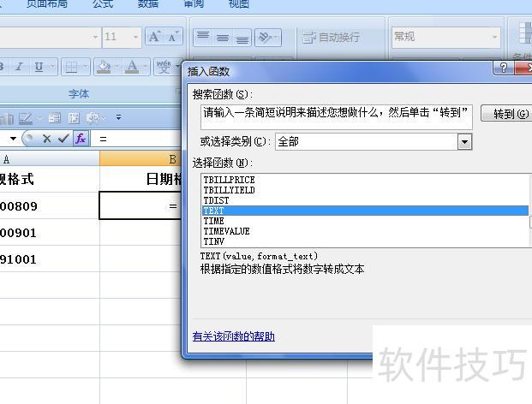Open the fill color dropdown arrow

pyautogui.click(x=117, y=67)
